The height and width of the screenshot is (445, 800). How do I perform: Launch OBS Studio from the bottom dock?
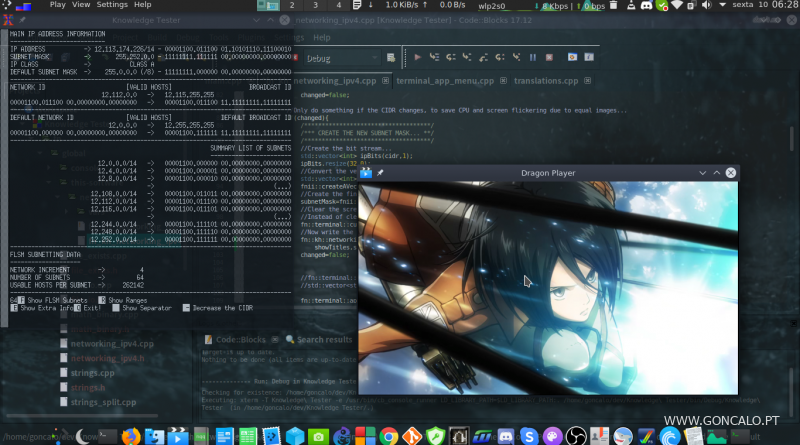[x=576, y=437]
